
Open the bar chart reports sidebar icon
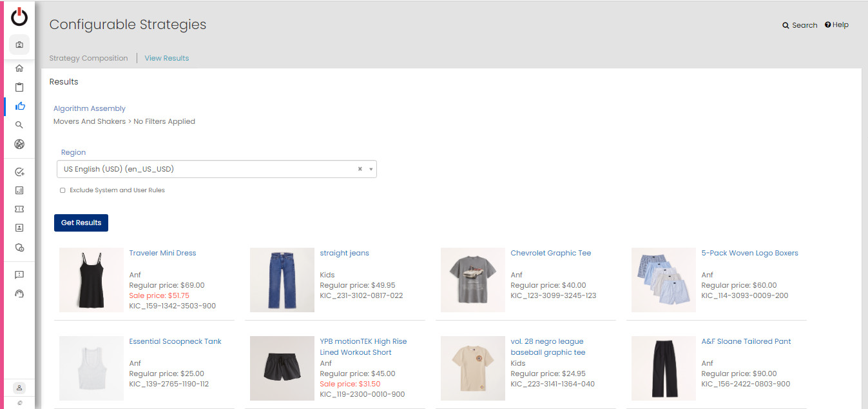coord(19,190)
